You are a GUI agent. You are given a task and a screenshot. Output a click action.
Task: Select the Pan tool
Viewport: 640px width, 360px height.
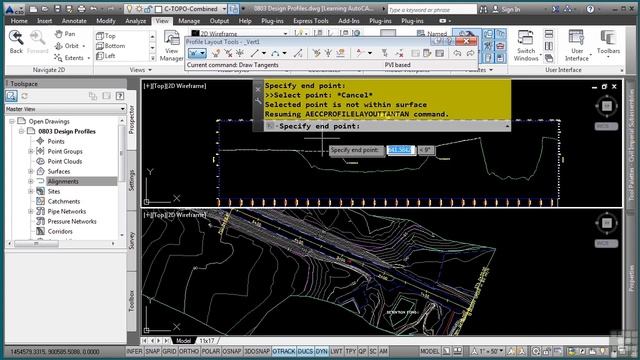coord(65,34)
